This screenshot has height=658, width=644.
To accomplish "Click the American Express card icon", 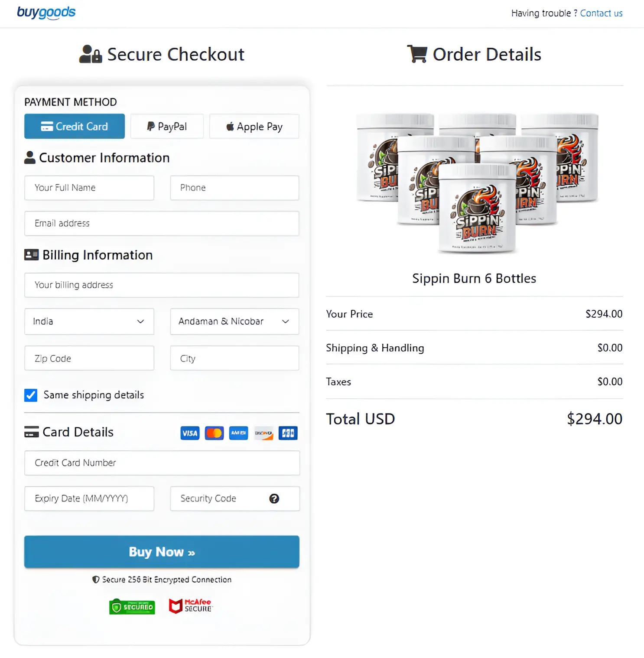I will click(x=238, y=433).
